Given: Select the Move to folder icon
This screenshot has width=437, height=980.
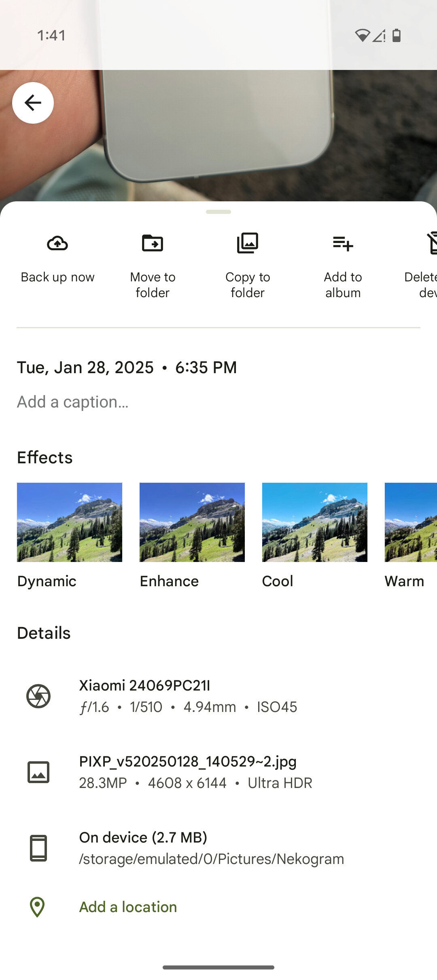Looking at the screenshot, I should click(153, 243).
